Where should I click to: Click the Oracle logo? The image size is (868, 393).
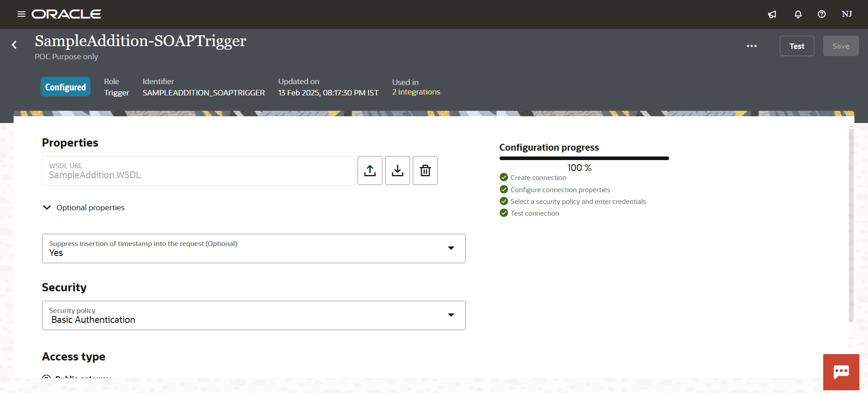[66, 14]
